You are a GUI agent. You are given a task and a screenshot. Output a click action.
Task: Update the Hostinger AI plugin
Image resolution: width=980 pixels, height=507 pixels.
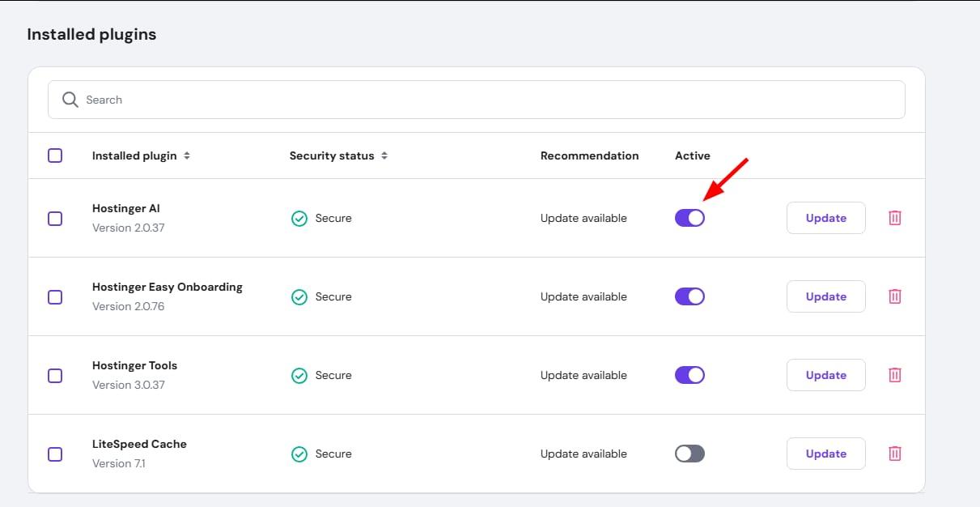tap(825, 218)
